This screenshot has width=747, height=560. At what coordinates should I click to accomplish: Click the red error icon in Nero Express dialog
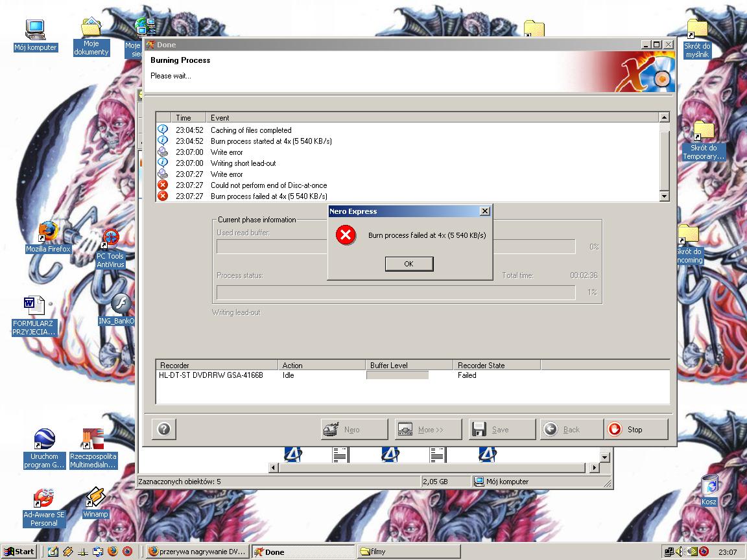346,235
